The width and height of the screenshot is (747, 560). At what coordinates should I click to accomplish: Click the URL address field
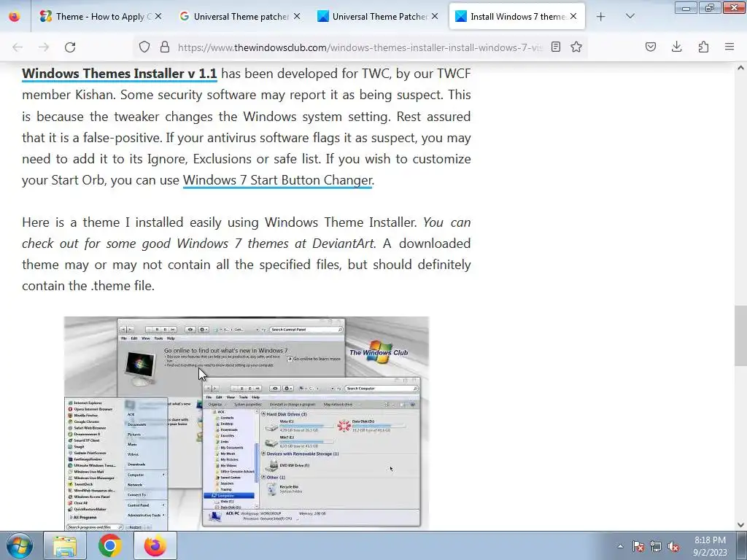(x=360, y=47)
